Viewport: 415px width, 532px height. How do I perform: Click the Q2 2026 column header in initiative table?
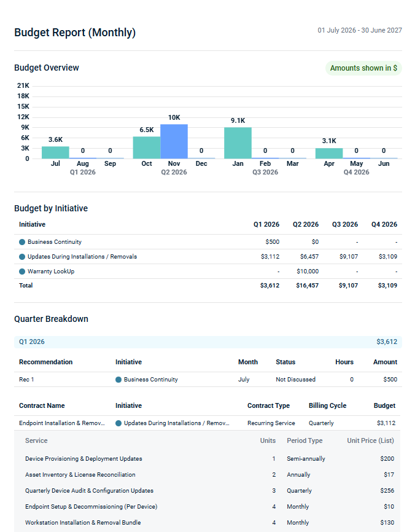point(305,225)
